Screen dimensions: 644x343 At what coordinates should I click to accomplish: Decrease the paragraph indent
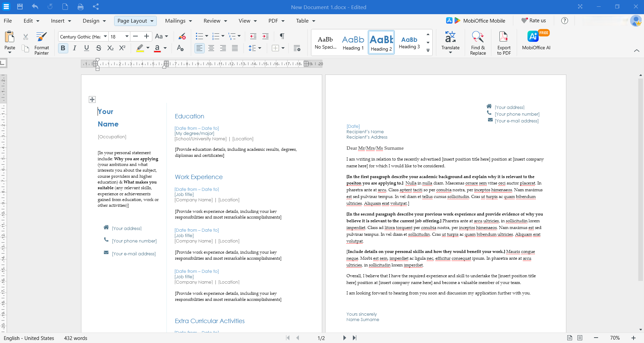[x=253, y=36]
